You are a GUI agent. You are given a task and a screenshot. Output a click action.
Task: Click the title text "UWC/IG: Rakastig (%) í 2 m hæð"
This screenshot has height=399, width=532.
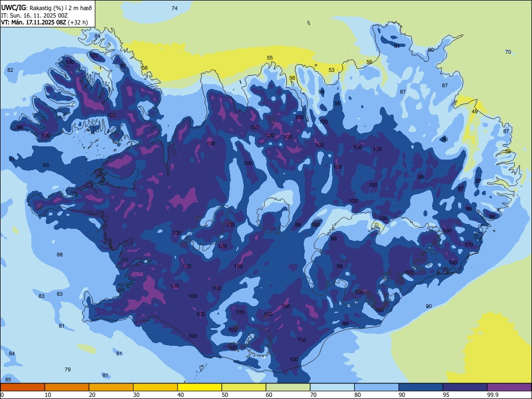click(x=46, y=7)
